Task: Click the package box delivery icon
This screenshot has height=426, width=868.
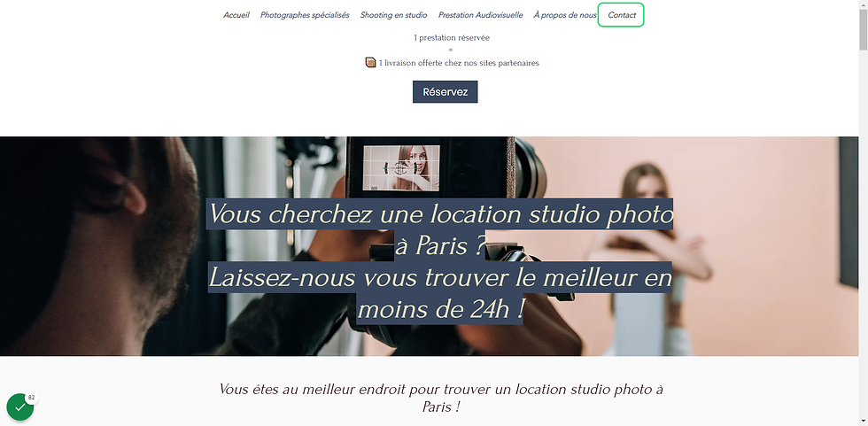Action: (370, 63)
